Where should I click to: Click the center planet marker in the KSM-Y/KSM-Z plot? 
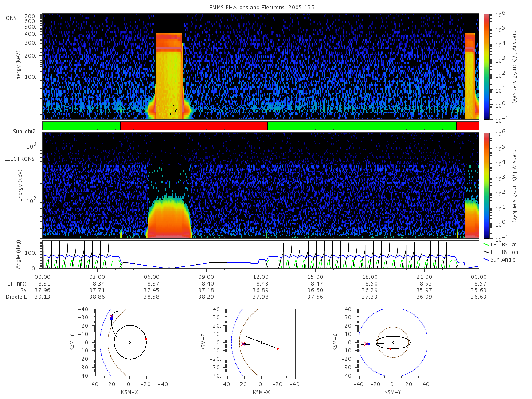[393, 342]
